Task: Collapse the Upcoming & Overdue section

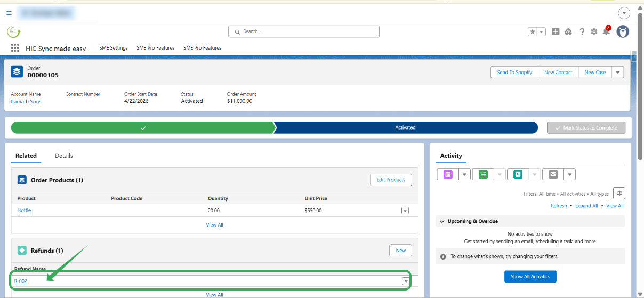Action: 442,221
